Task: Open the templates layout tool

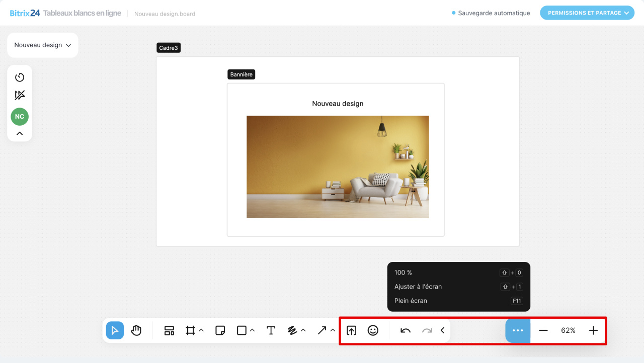Action: tap(169, 330)
